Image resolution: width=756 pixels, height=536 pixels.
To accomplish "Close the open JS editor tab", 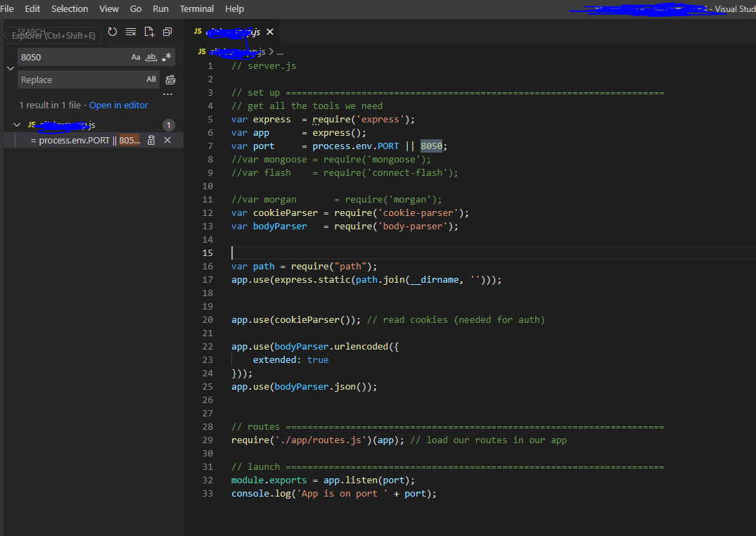I will (x=270, y=32).
